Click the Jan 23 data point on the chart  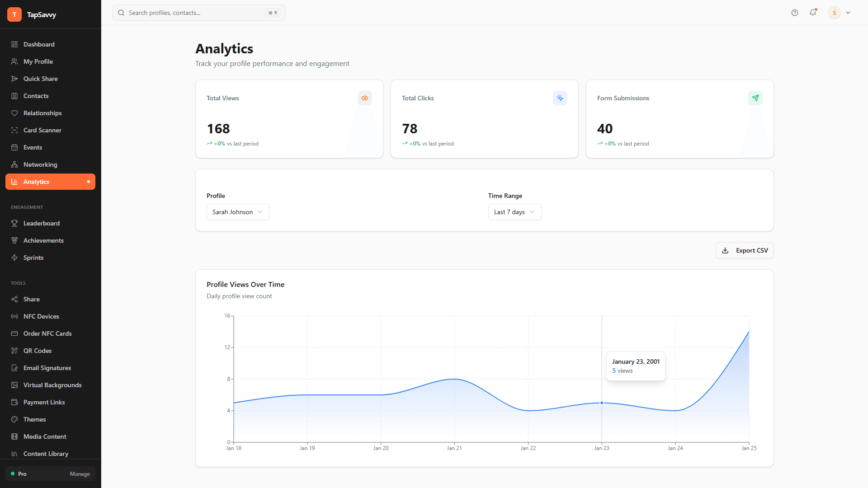tap(602, 403)
